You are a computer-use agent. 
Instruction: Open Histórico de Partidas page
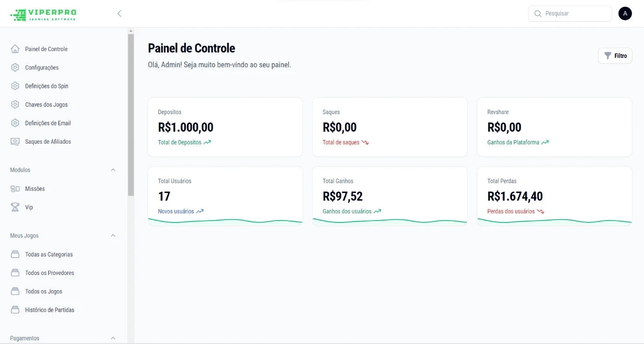50,310
